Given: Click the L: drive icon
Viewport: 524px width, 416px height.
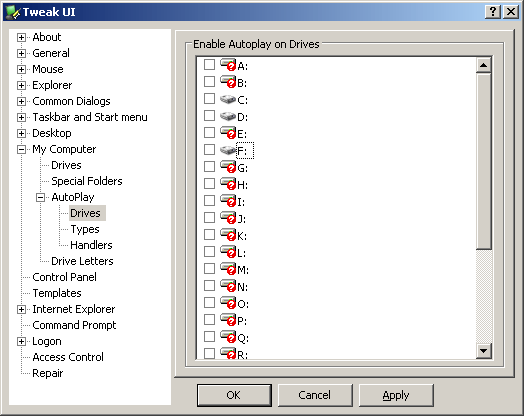Looking at the screenshot, I should [x=228, y=252].
